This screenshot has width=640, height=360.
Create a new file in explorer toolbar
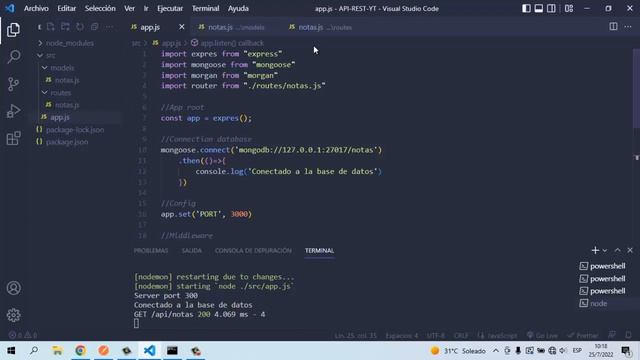[x=51, y=27]
